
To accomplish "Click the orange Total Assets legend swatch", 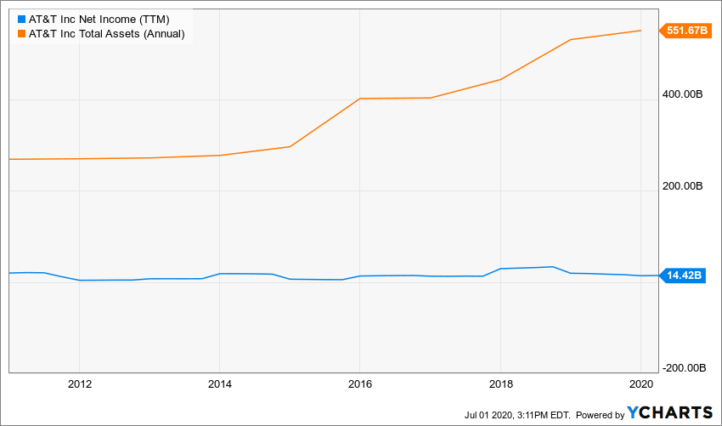I will [x=21, y=34].
